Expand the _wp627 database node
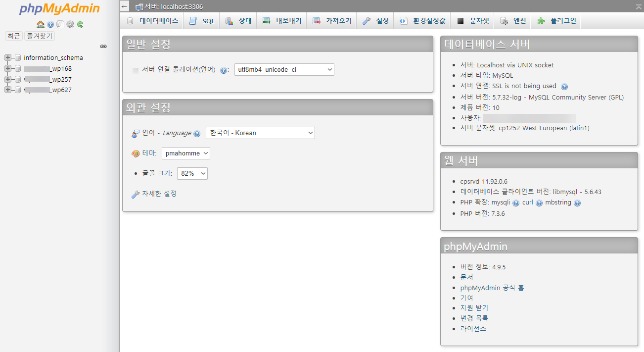This screenshot has height=352, width=644. point(7,90)
